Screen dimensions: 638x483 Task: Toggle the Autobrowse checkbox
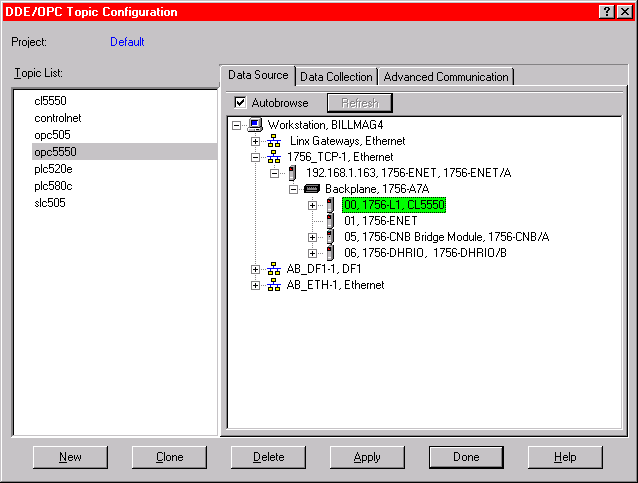point(240,103)
